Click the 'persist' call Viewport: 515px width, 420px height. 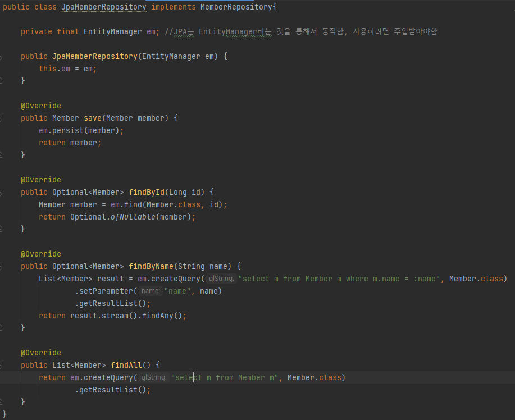(68, 130)
